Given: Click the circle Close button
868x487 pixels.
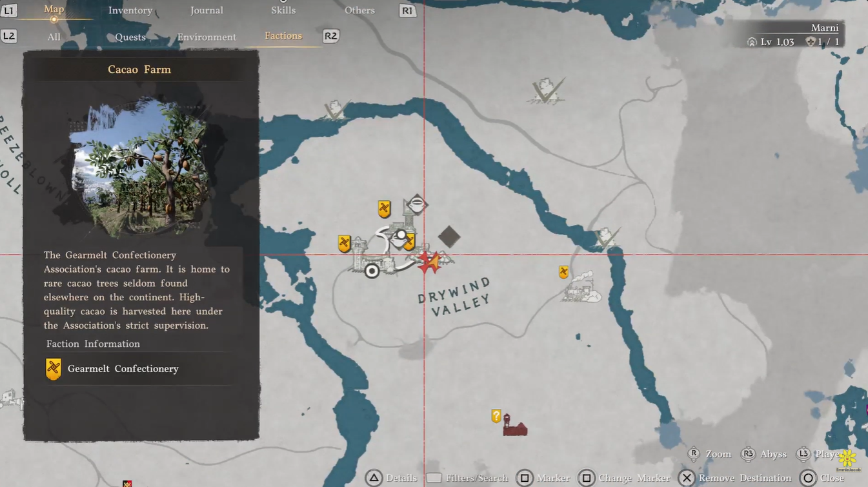Looking at the screenshot, I should [822, 478].
